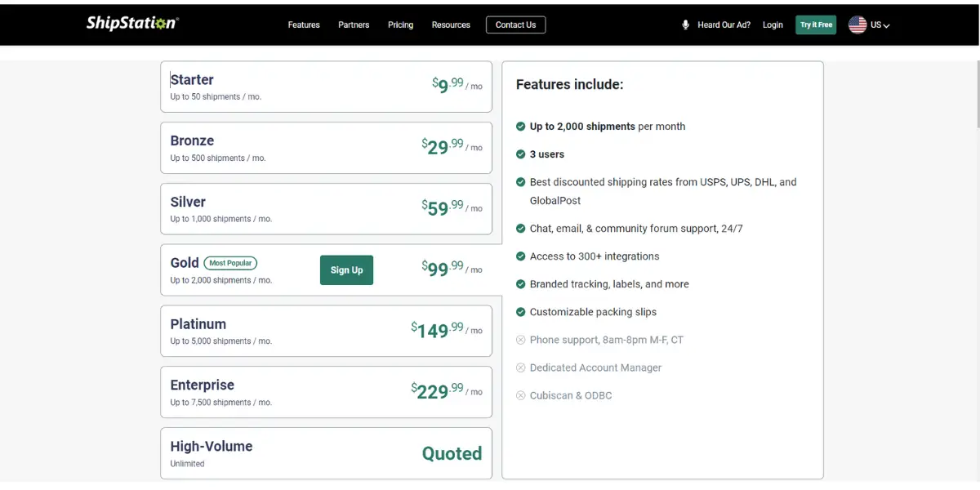Image resolution: width=980 pixels, height=490 pixels.
Task: Click the Up to 7,500 shipments text
Action: 220,403
